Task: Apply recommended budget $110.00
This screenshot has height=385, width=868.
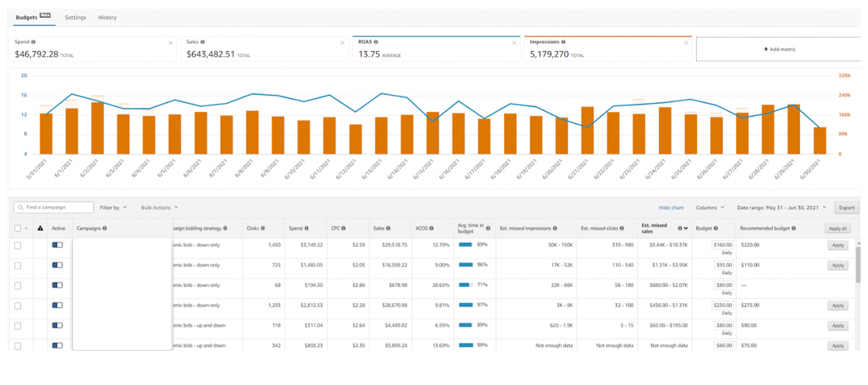Action: click(x=838, y=265)
